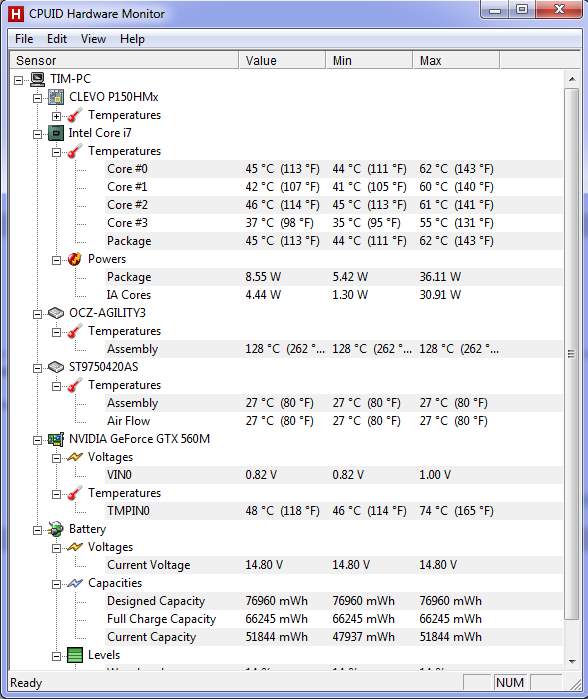Collapse the TIM-PC root node
The image size is (588, 699).
(x=18, y=80)
